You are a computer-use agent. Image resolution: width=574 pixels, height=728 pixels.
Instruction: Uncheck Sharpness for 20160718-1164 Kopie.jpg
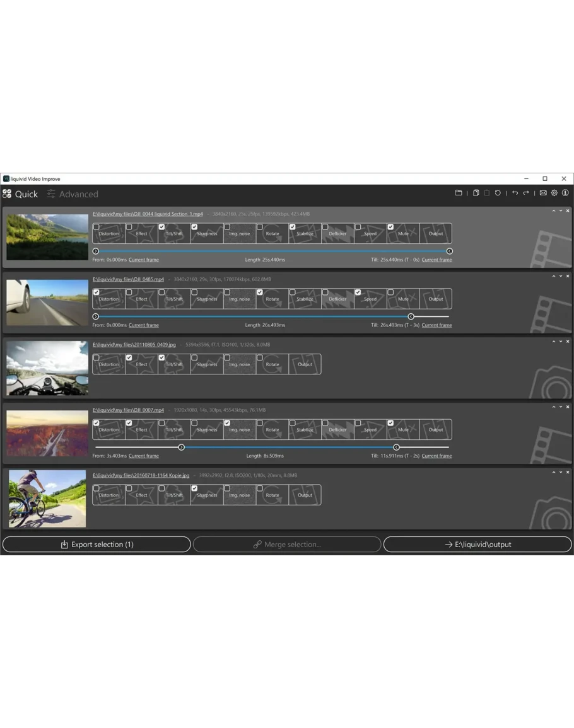point(194,488)
